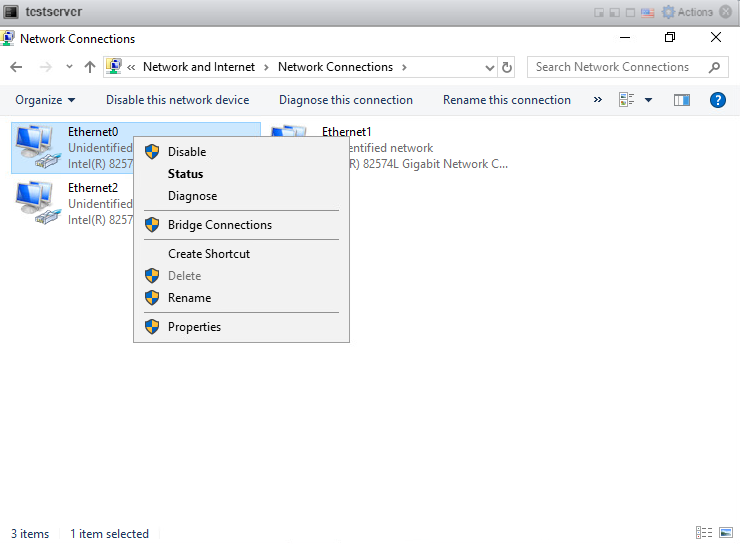The image size is (740, 544).
Task: Open the Organize dropdown menu
Action: click(x=45, y=100)
